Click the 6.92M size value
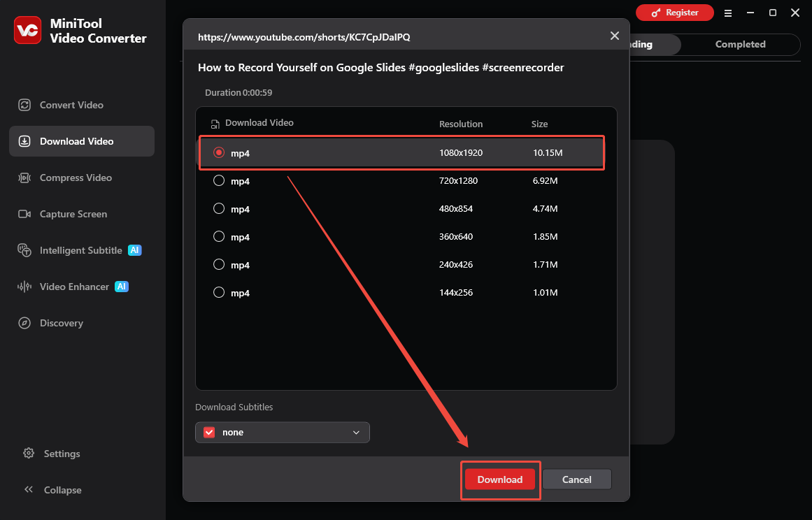The height and width of the screenshot is (520, 812). coord(546,180)
